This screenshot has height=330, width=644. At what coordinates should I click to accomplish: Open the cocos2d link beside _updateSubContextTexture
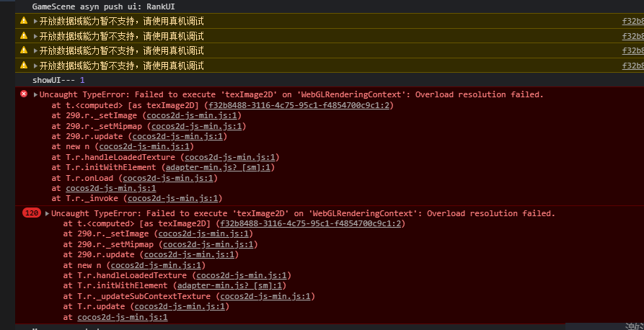(267, 296)
